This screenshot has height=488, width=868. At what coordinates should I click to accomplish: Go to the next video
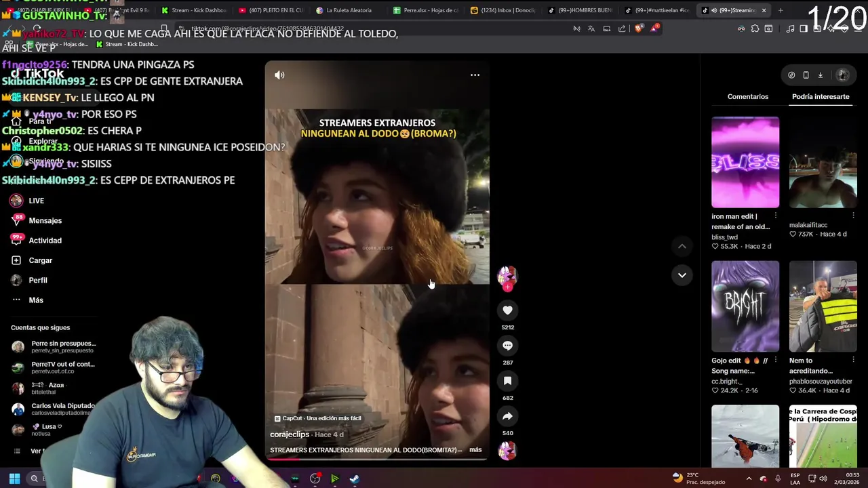click(x=682, y=275)
